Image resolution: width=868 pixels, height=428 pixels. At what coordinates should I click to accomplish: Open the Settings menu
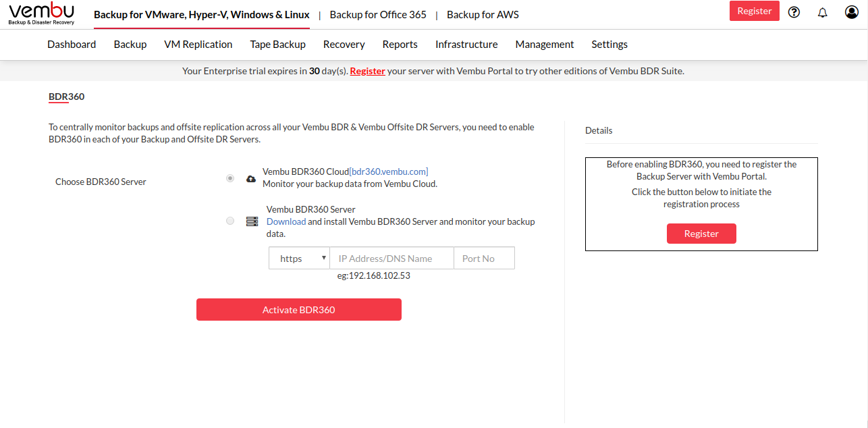609,44
